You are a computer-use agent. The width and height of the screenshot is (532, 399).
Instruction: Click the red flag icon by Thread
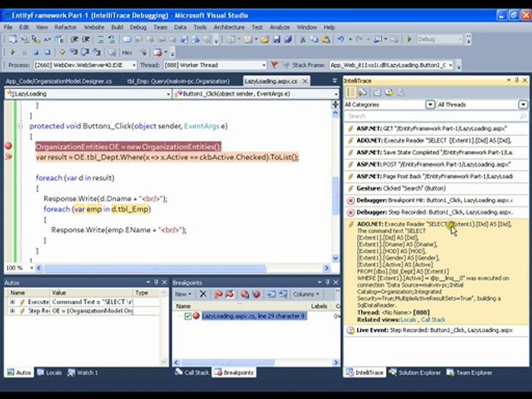(275, 65)
